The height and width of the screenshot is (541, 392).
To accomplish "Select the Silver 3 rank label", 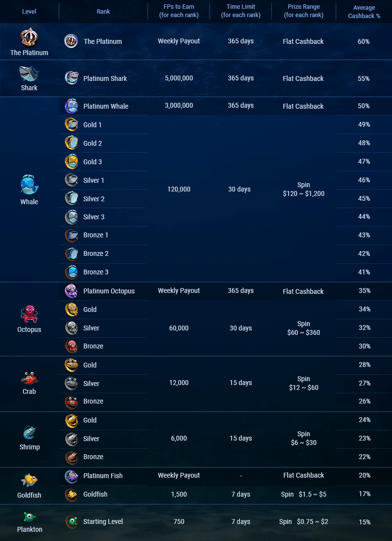I will click(94, 217).
